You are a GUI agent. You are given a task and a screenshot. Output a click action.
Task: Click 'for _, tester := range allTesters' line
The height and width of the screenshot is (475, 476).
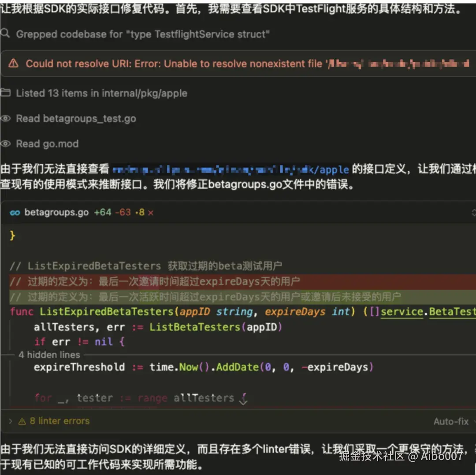141,398
